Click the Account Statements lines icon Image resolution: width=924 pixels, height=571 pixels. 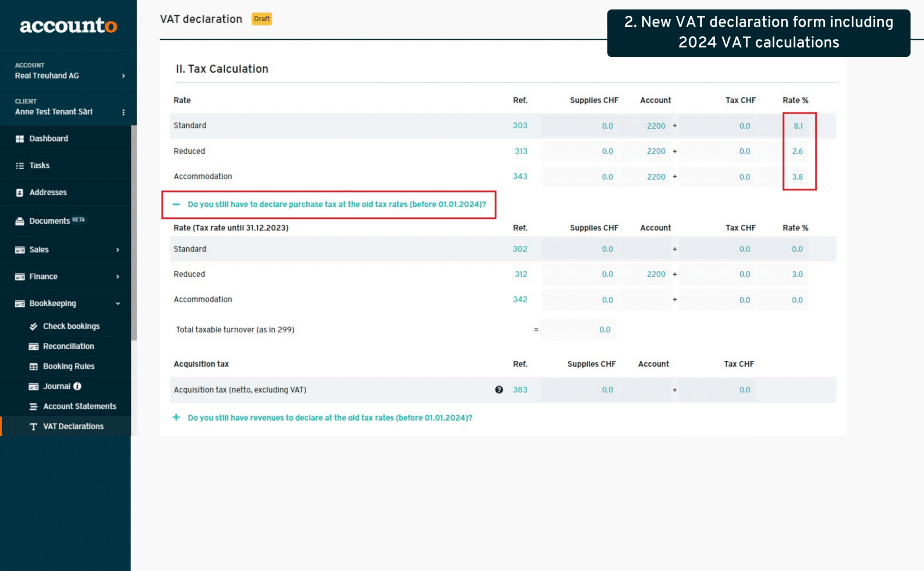coord(33,407)
